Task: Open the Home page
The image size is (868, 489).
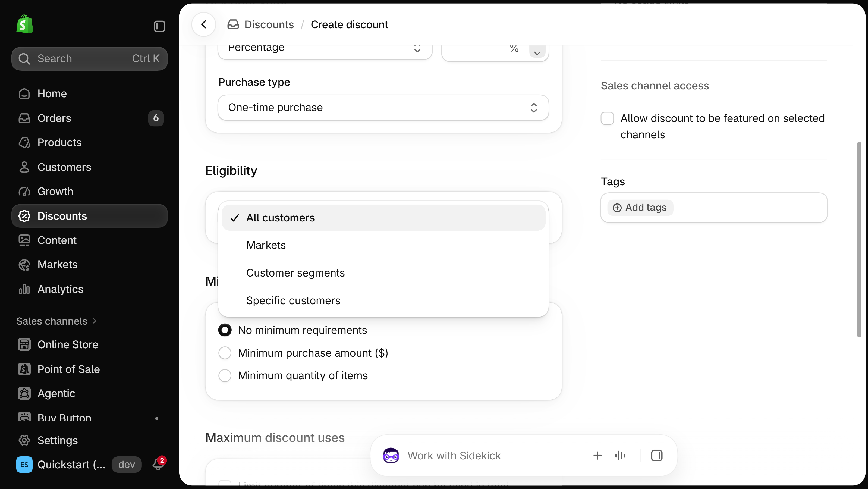Action: 89,93
